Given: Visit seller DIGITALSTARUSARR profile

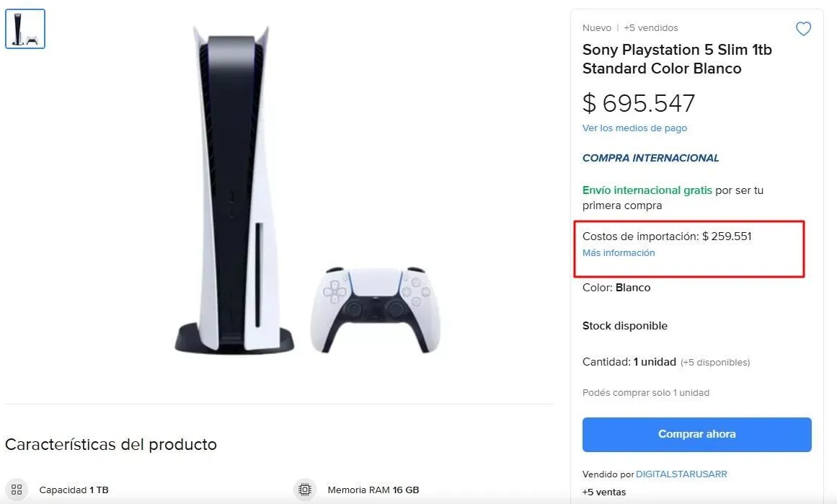Looking at the screenshot, I should click(x=681, y=474).
